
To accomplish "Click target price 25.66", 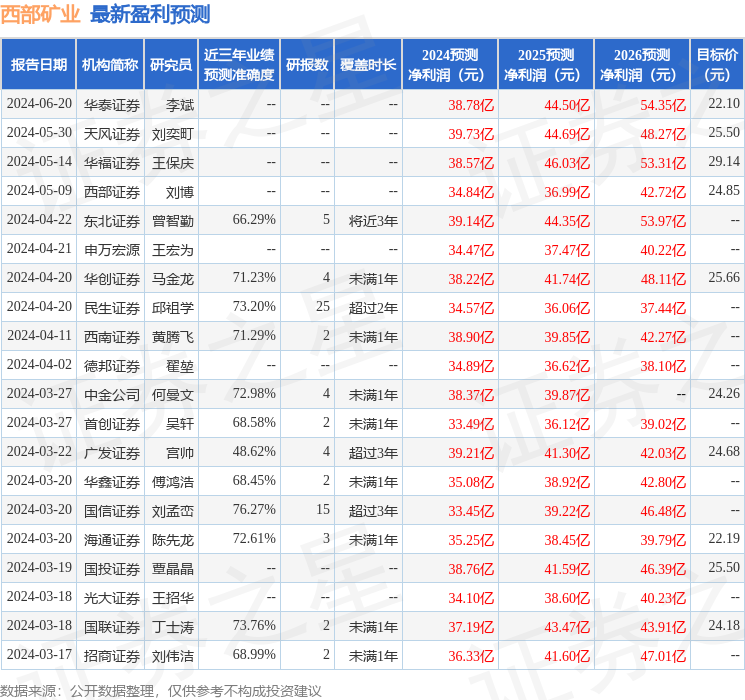I will 724,277.
